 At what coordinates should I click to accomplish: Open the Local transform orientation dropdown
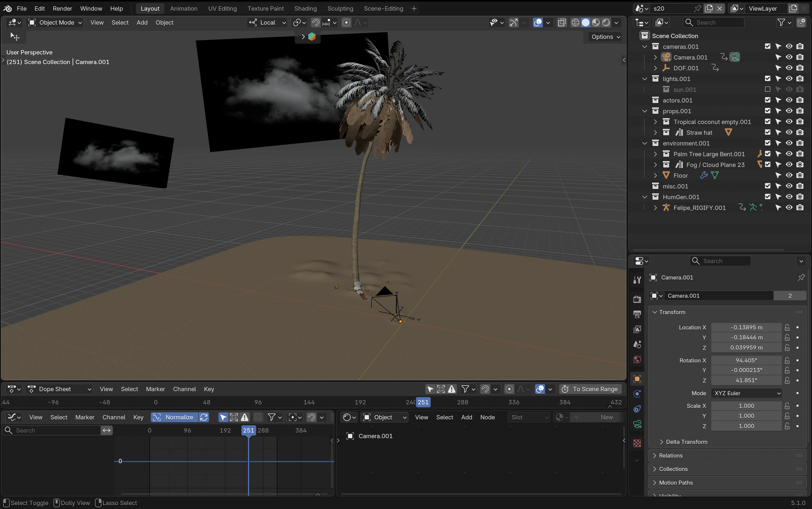[268, 22]
